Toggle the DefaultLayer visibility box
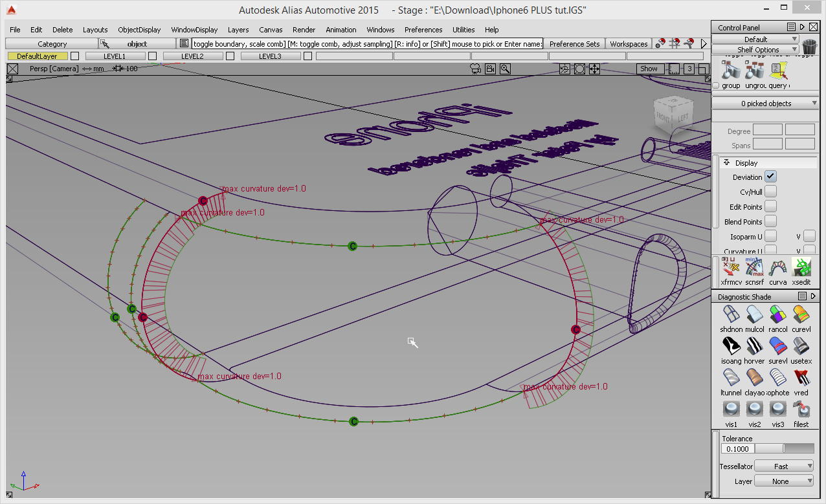 [x=75, y=56]
